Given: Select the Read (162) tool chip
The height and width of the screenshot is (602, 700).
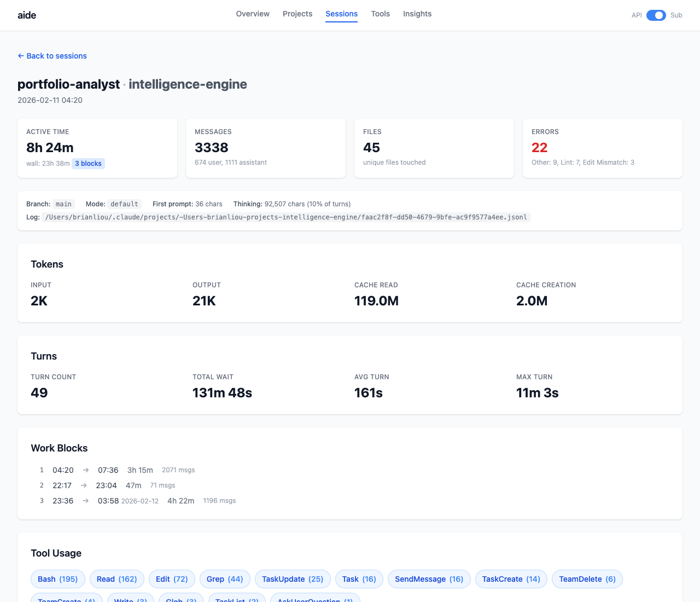Looking at the screenshot, I should (116, 579).
